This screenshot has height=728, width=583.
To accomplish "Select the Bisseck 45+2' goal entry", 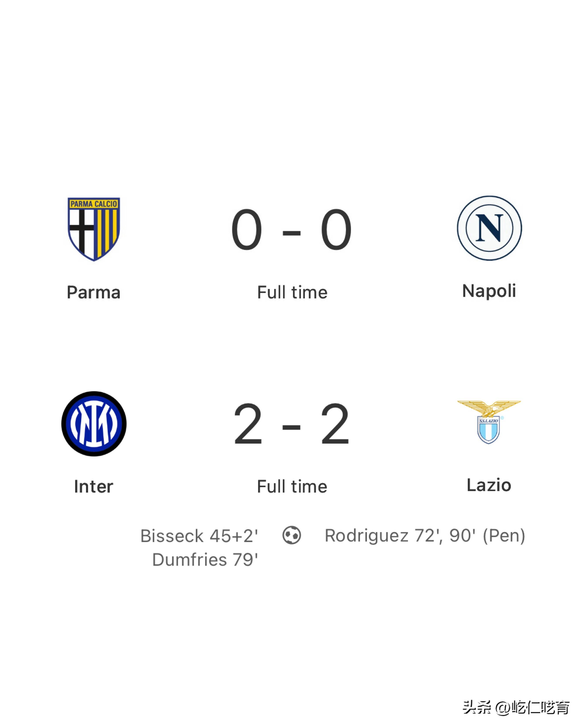I will [199, 536].
